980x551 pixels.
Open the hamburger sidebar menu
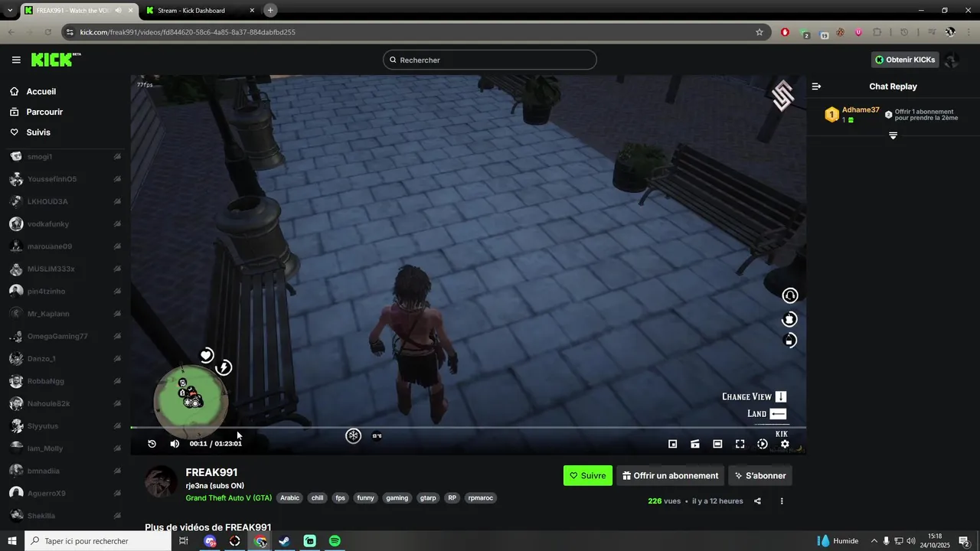16,60
